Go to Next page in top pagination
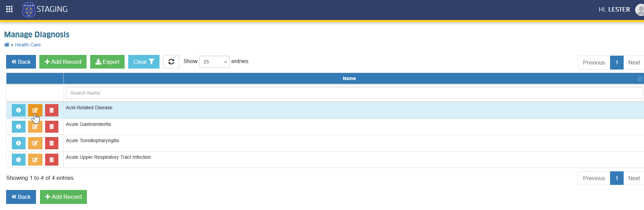The image size is (644, 210). (634, 62)
